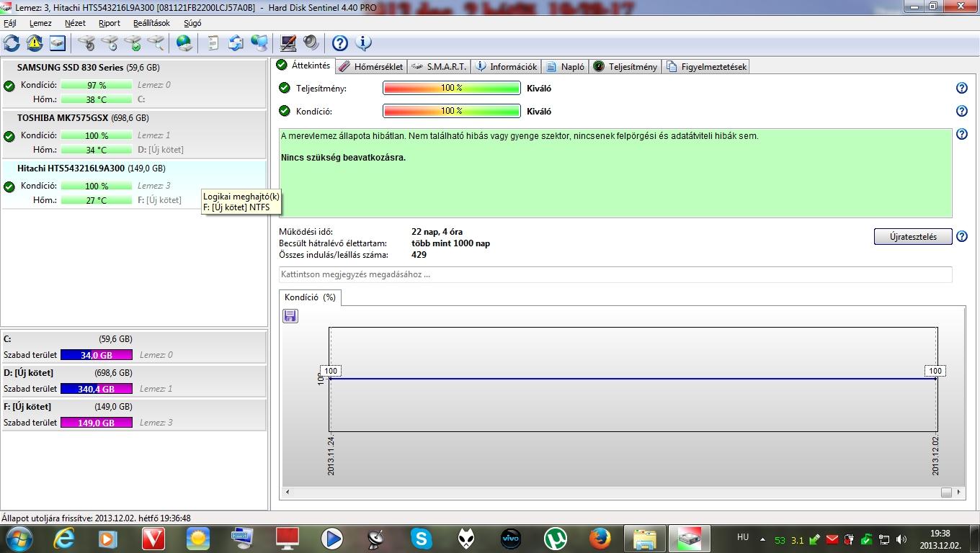Click the blue-framed disk toolbar icon
Viewport: 980px width, 553px height.
(x=58, y=43)
